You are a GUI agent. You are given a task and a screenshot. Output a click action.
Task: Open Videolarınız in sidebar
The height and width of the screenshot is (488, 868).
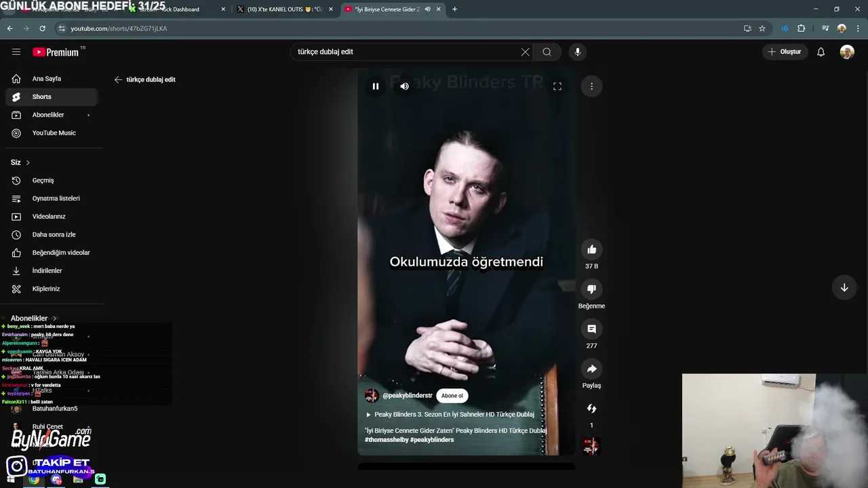[52, 216]
